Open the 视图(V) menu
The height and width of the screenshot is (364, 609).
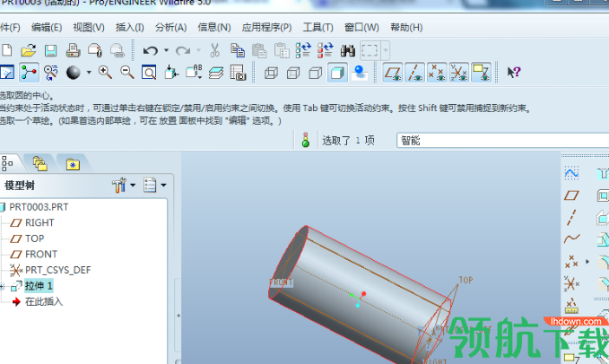89,27
